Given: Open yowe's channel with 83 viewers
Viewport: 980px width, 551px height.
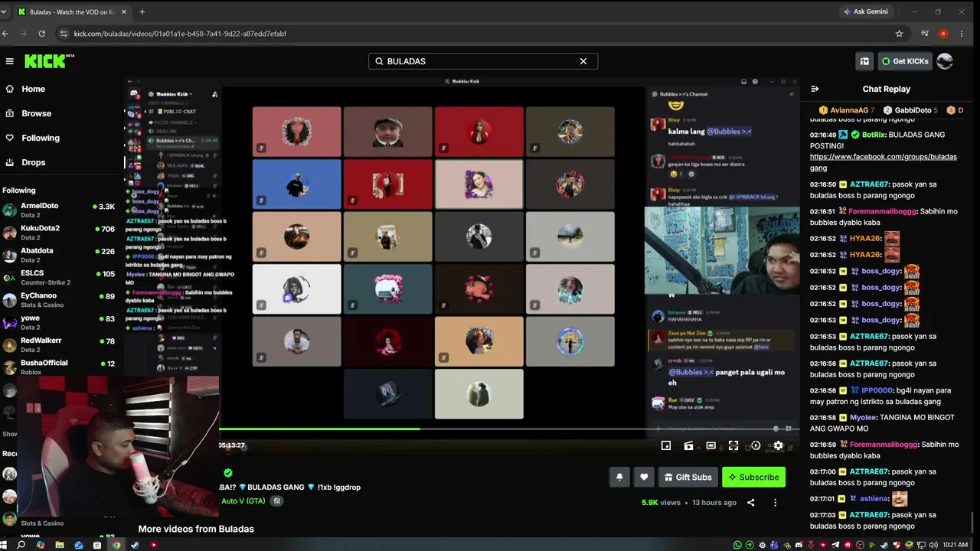Looking at the screenshot, I should click(x=60, y=322).
